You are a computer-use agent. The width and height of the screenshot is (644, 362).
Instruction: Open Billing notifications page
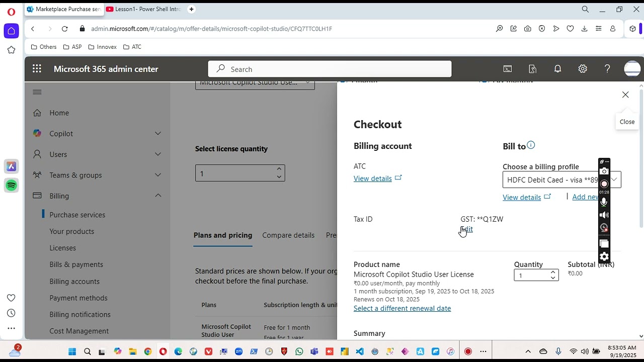click(x=80, y=315)
